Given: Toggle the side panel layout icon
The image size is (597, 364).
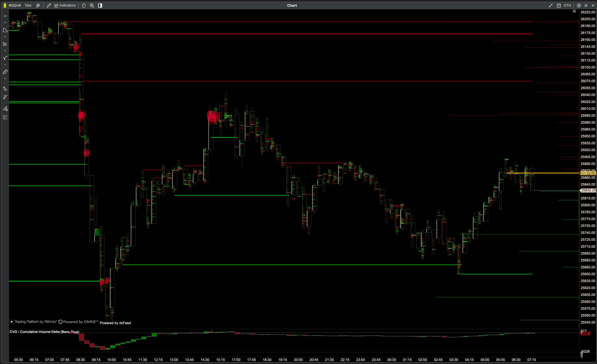Looking at the screenshot, I should point(100,5).
